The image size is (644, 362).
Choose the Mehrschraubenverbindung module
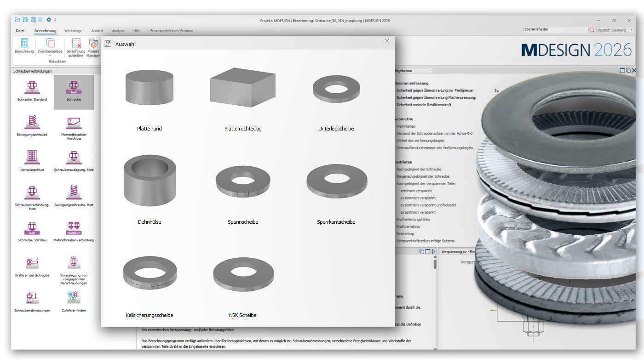[x=74, y=227]
